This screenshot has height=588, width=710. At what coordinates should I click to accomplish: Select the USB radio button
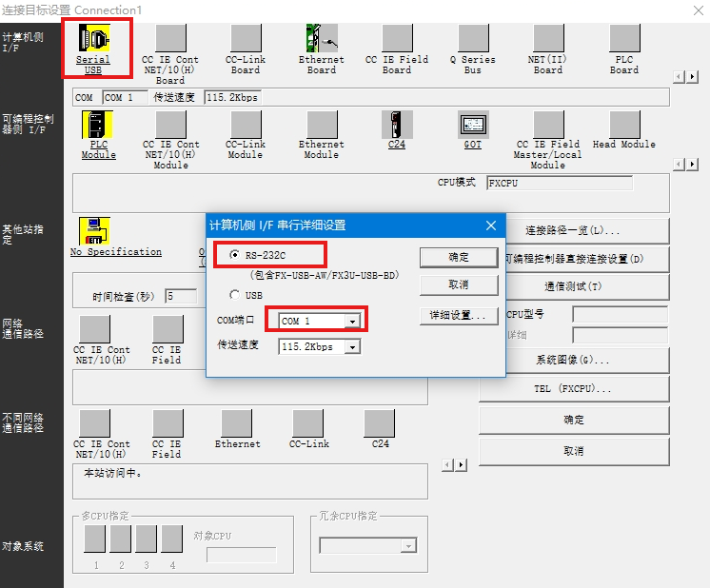(235, 295)
